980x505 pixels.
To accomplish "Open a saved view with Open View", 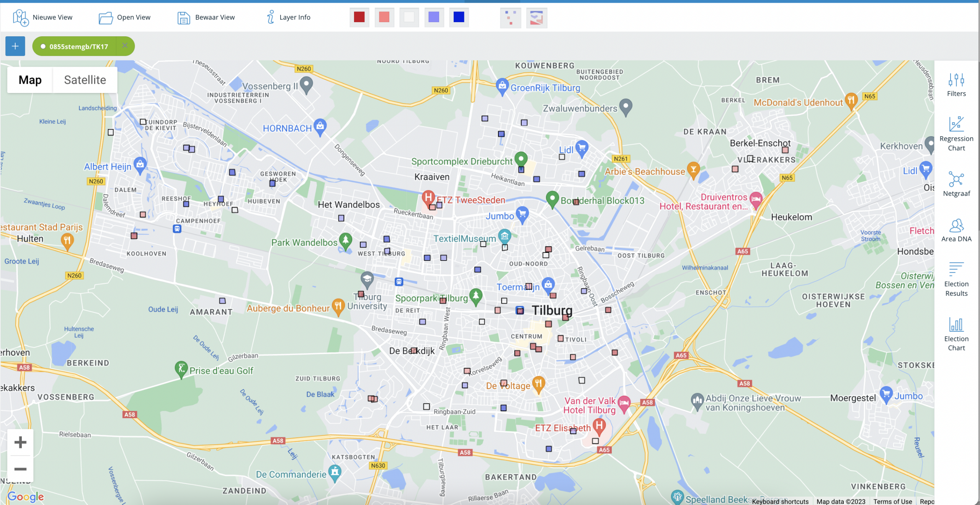I will [124, 18].
